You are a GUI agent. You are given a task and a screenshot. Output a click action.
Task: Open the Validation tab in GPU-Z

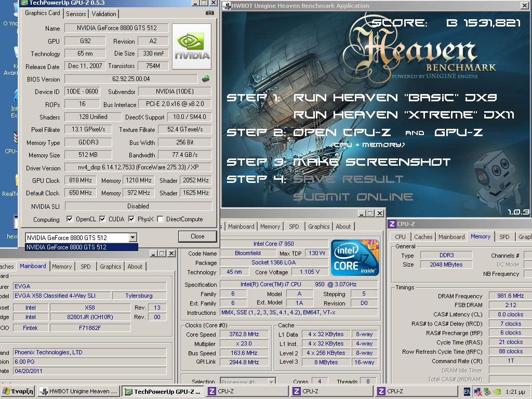click(x=104, y=14)
